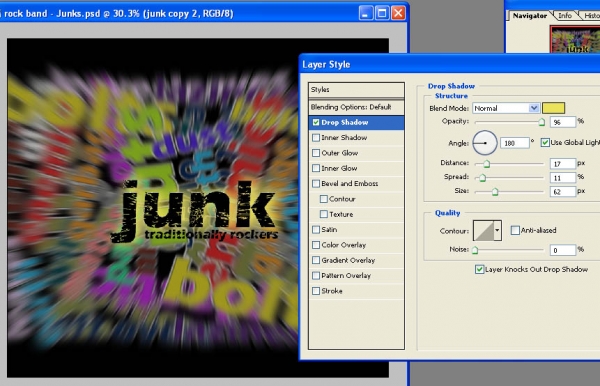Uncheck Layer Knocks Out Drop Shadow
The height and width of the screenshot is (386, 600).
(x=479, y=269)
